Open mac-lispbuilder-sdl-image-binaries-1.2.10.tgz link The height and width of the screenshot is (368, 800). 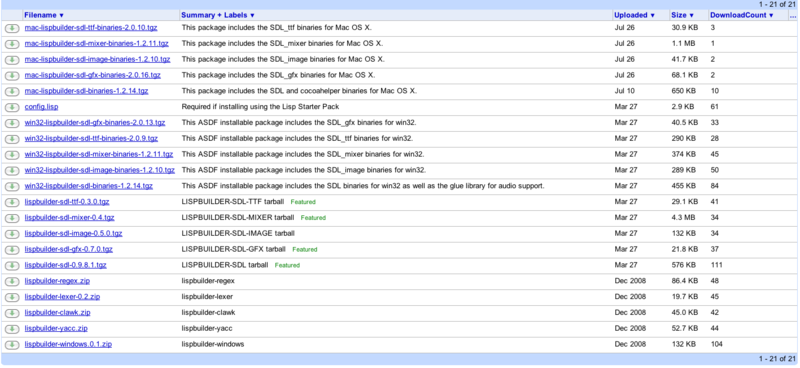(x=97, y=59)
